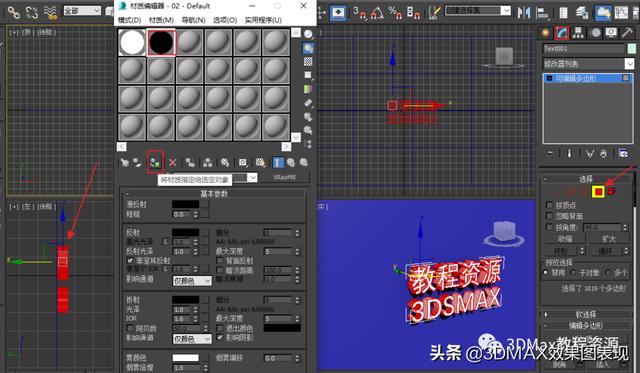Click the Material ID Channel icon
This screenshot has width=640, height=373.
[x=243, y=162]
